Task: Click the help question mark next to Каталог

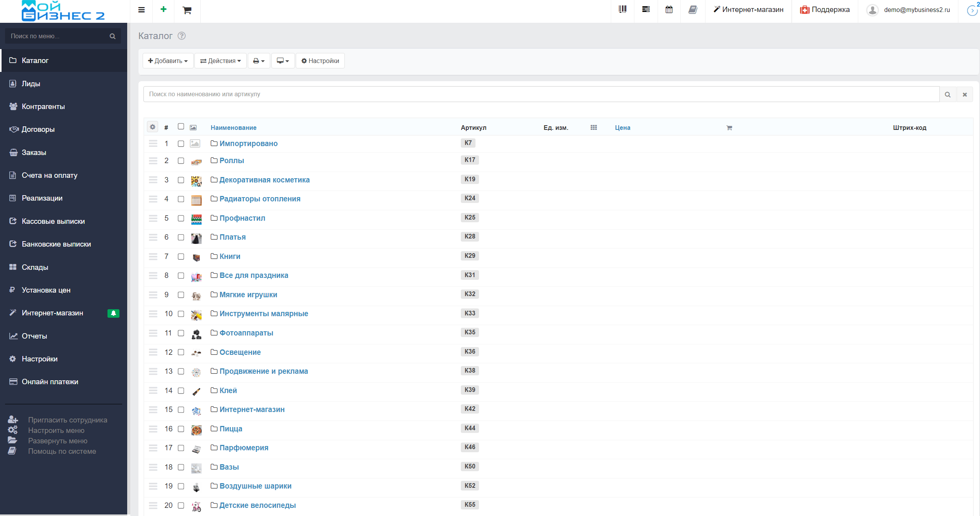Action: (182, 36)
